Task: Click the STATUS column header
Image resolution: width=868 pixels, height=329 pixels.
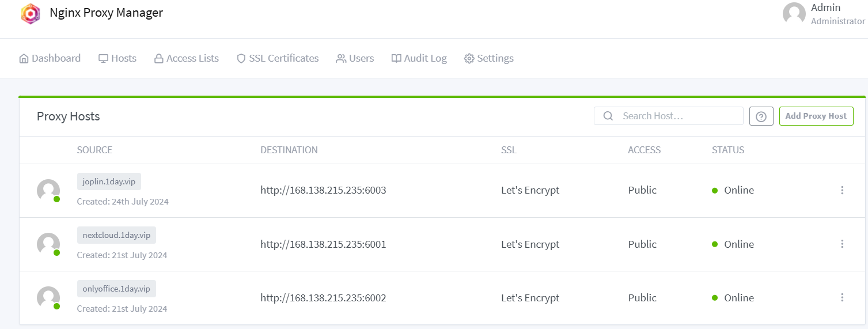Action: coord(728,150)
